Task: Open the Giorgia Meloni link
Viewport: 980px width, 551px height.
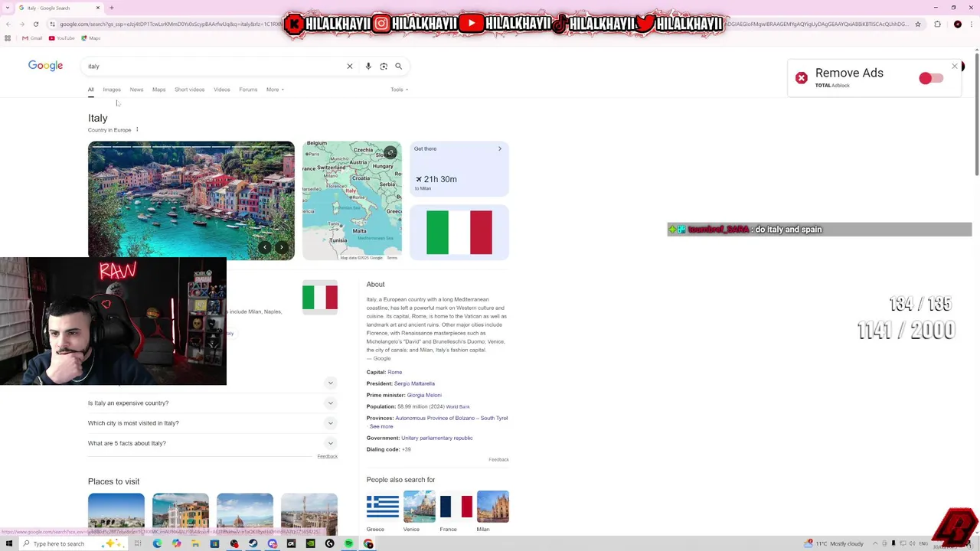Action: (424, 395)
